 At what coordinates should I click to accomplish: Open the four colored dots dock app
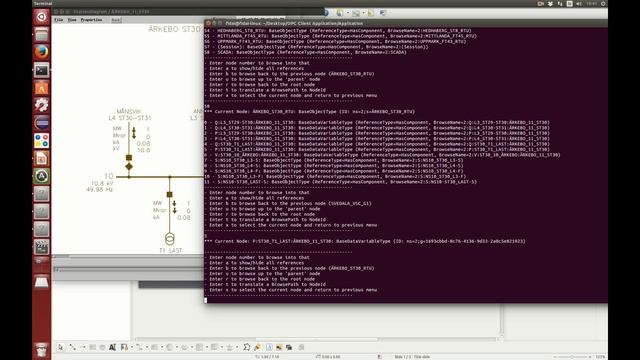[41, 141]
